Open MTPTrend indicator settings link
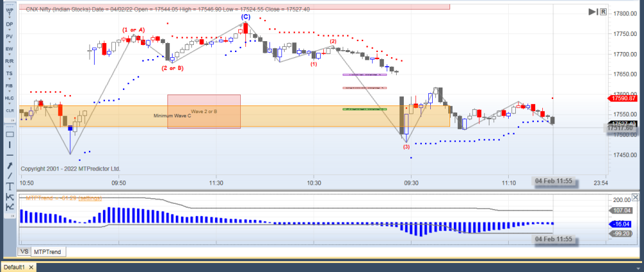Image resolution: width=644 pixels, height=272 pixels. coord(90,197)
